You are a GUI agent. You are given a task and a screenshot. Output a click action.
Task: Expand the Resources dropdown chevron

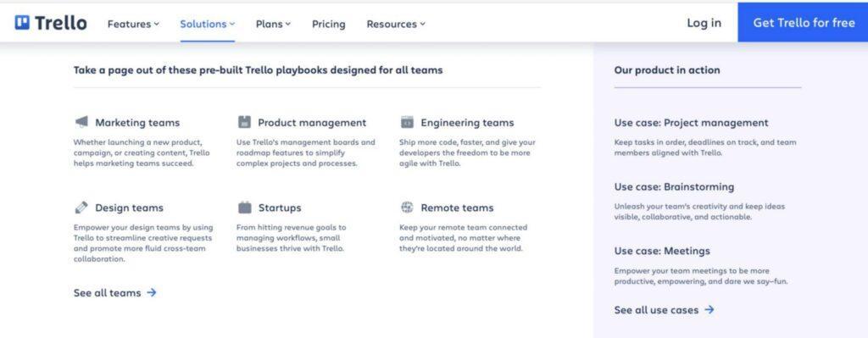[423, 24]
